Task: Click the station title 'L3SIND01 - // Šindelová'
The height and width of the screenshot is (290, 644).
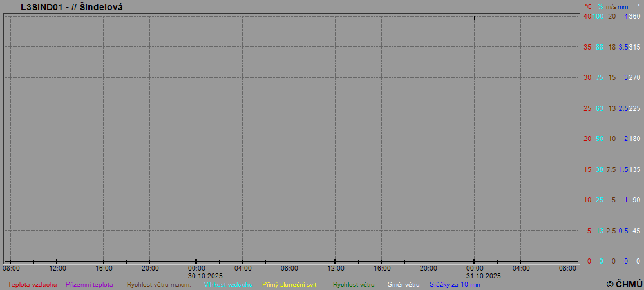Action: click(x=71, y=7)
